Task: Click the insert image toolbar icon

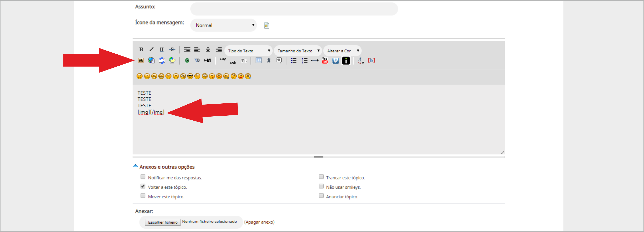Action: coord(141,60)
